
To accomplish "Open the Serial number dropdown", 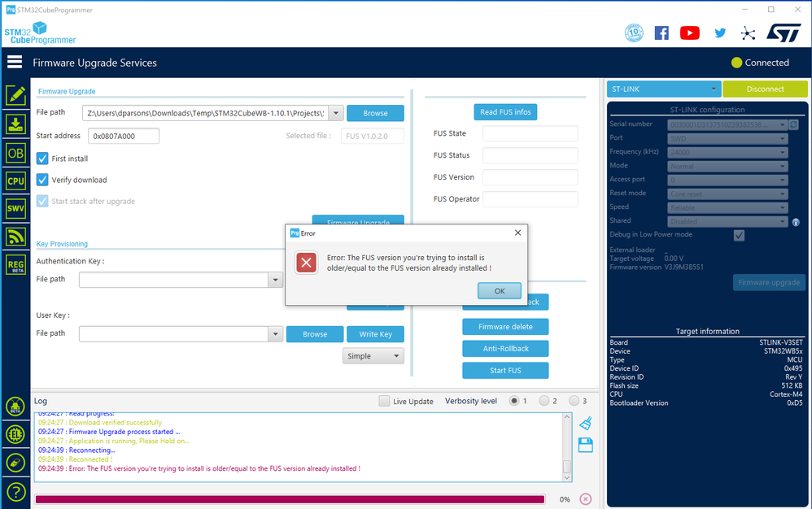I will pos(727,124).
